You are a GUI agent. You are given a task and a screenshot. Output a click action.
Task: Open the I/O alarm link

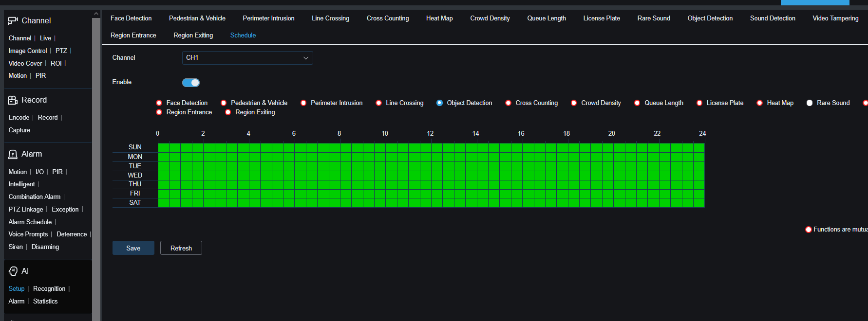point(39,172)
